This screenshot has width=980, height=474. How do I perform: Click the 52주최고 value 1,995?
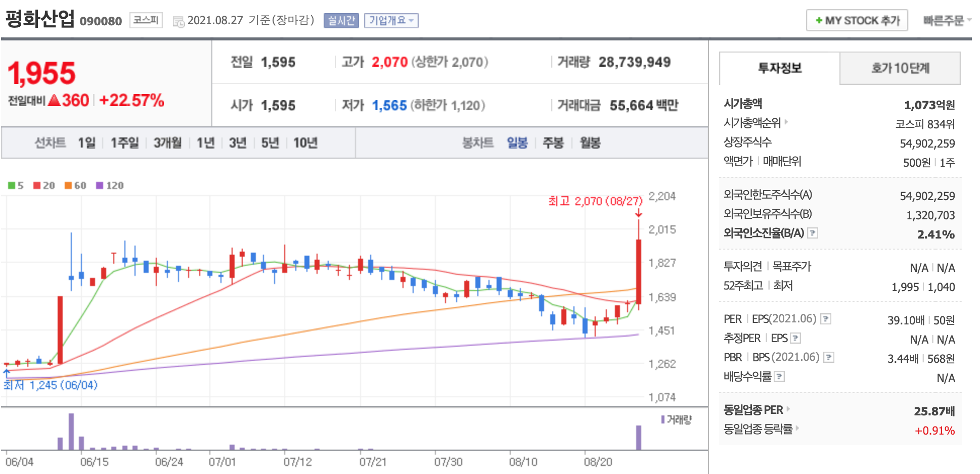[905, 287]
